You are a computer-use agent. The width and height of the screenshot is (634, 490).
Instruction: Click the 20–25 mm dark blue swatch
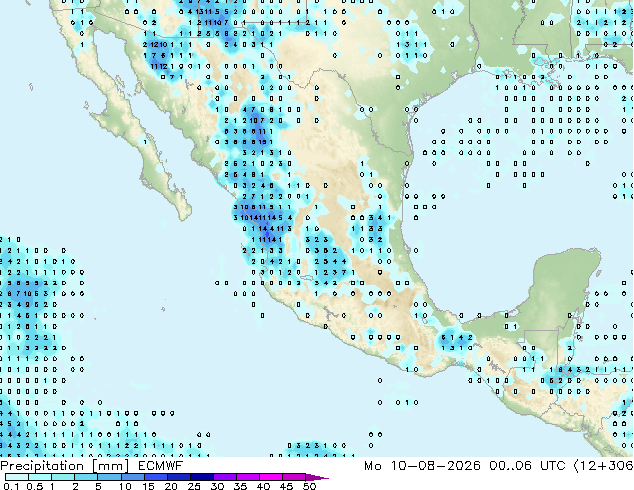178,477
